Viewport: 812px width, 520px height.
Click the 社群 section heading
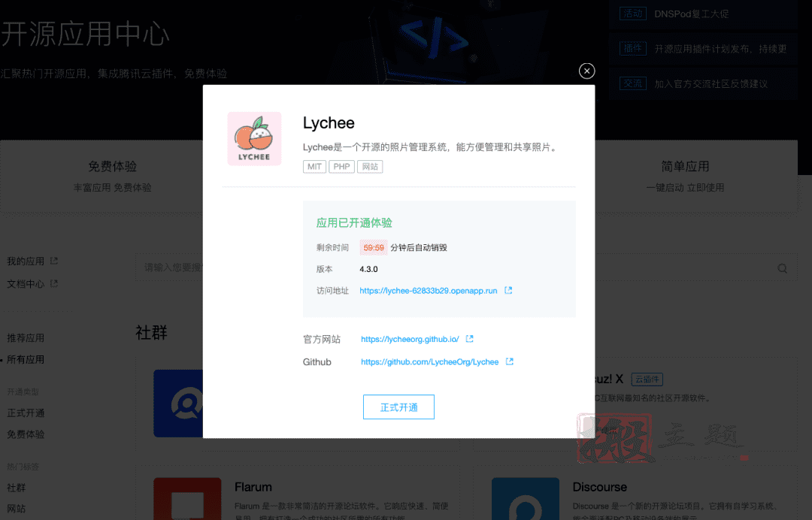click(151, 333)
